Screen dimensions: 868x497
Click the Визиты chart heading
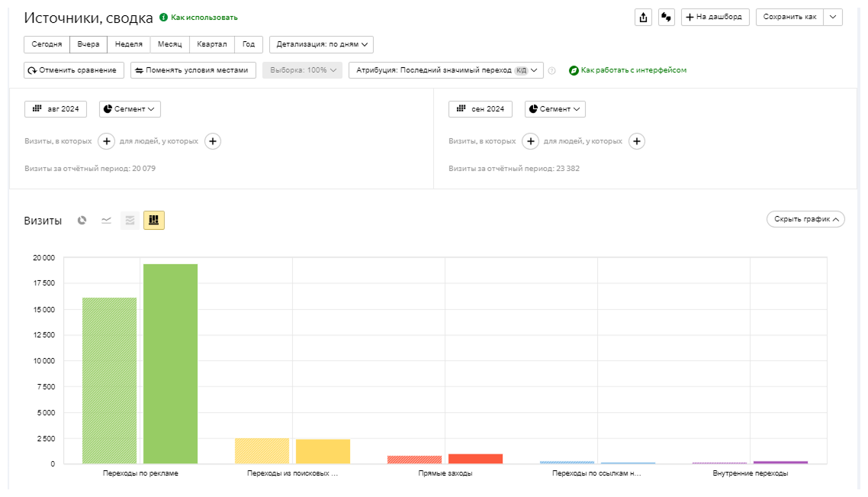coord(43,221)
